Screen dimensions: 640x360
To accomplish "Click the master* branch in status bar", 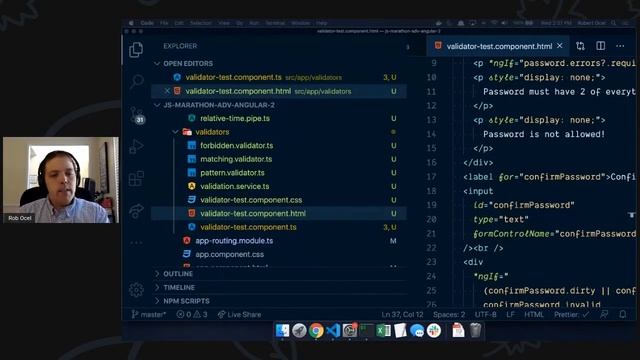I will [149, 314].
